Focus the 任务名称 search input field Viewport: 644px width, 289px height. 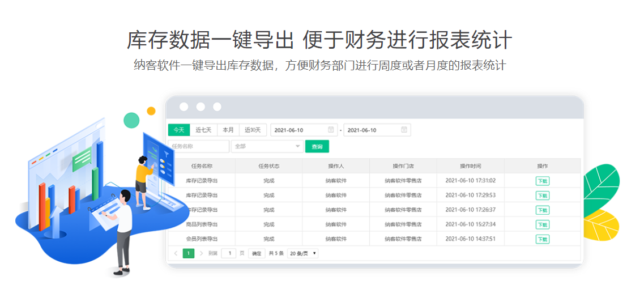(199, 146)
